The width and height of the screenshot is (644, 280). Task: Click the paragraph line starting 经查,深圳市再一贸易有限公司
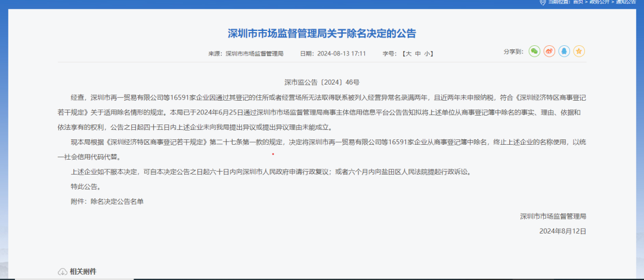click(328, 97)
